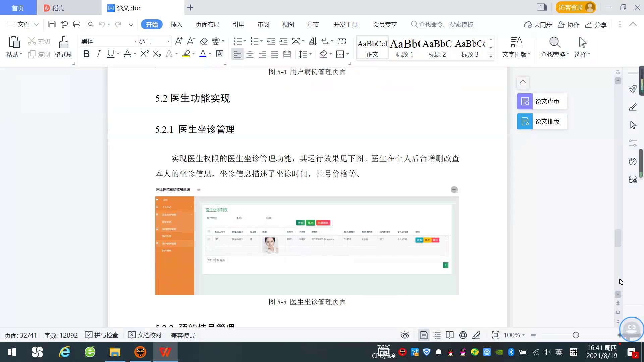Toggle Italic formatting
This screenshot has height=362, width=644.
98,54
